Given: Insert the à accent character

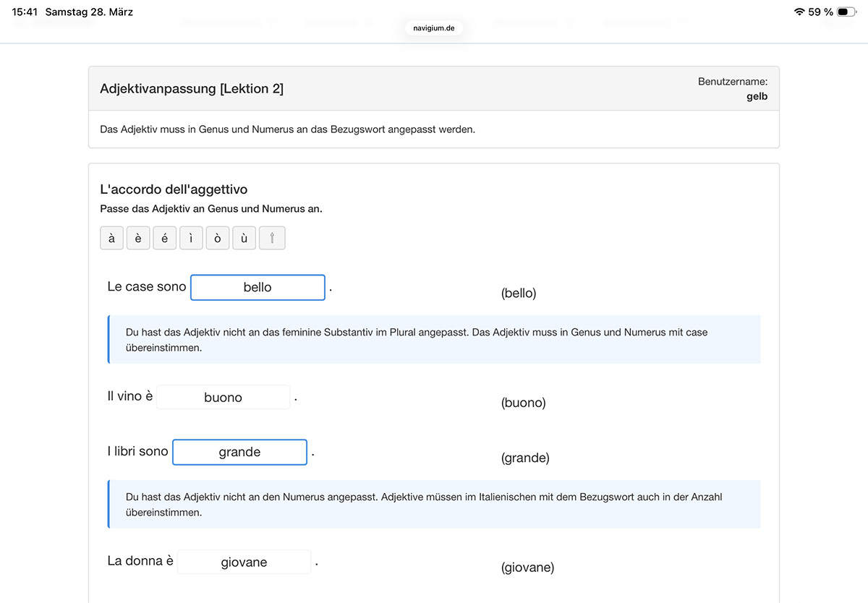Looking at the screenshot, I should [x=111, y=239].
